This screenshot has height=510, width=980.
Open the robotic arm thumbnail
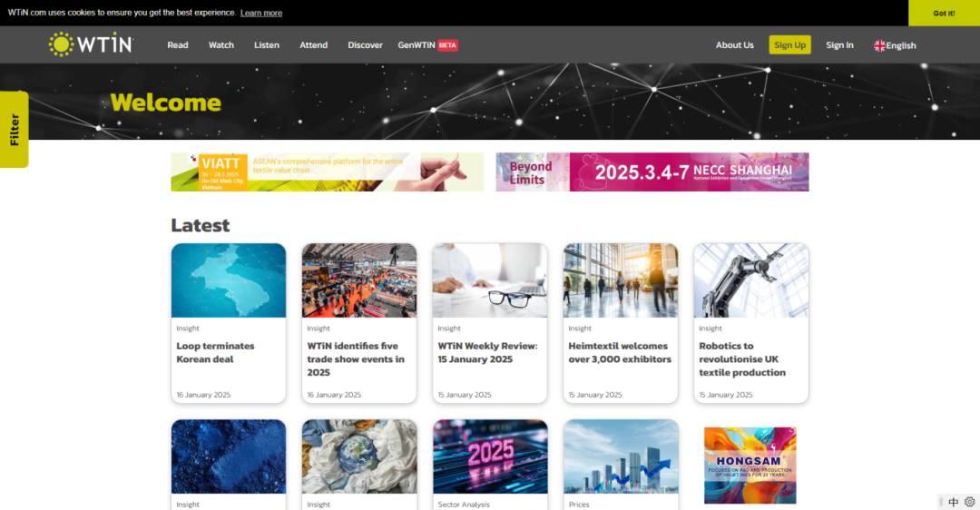pos(751,280)
